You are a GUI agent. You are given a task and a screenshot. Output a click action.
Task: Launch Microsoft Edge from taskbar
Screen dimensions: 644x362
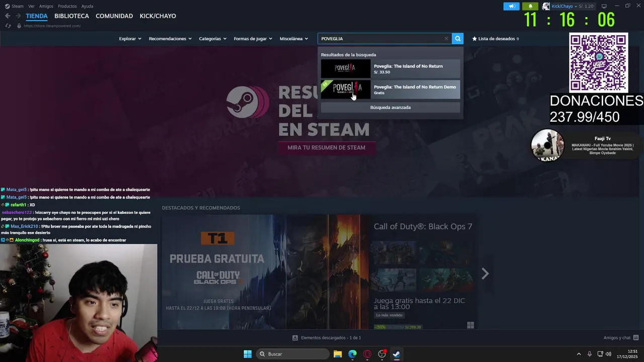click(353, 354)
